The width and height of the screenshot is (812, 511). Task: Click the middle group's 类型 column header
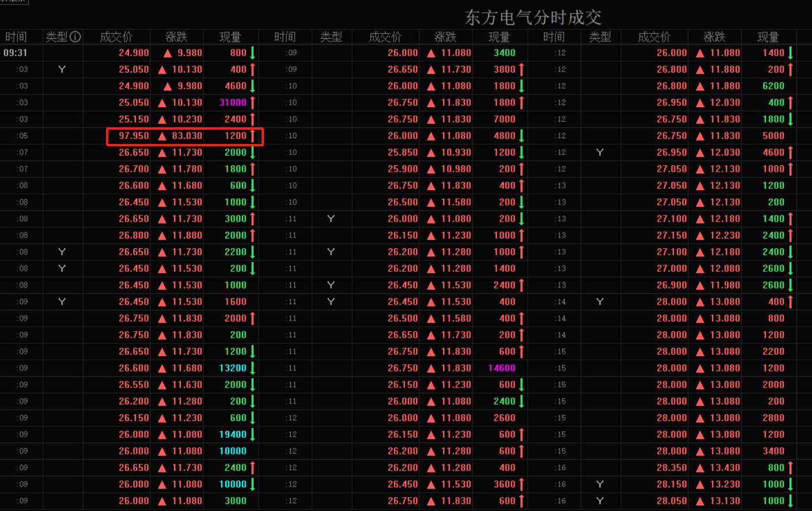(331, 37)
